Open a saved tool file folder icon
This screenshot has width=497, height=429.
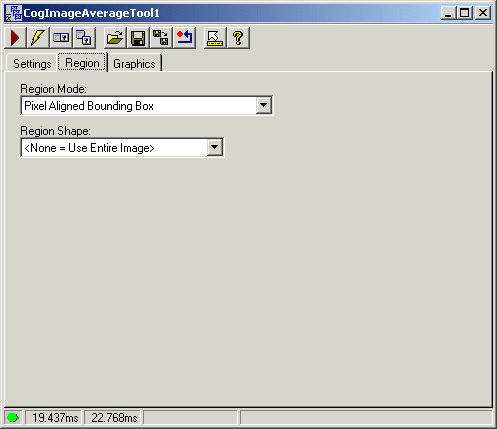(x=115, y=38)
